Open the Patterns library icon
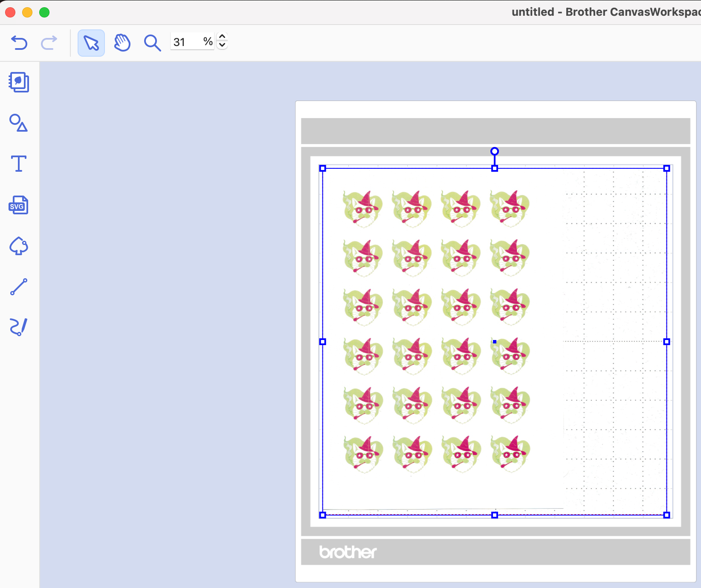The image size is (701, 588). (19, 82)
